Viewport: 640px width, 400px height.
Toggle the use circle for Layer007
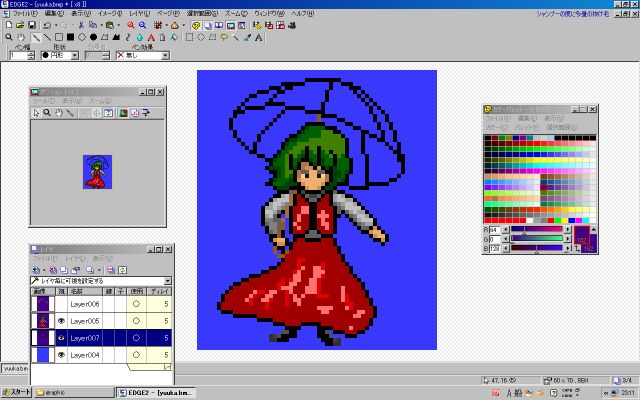pyautogui.click(x=136, y=338)
